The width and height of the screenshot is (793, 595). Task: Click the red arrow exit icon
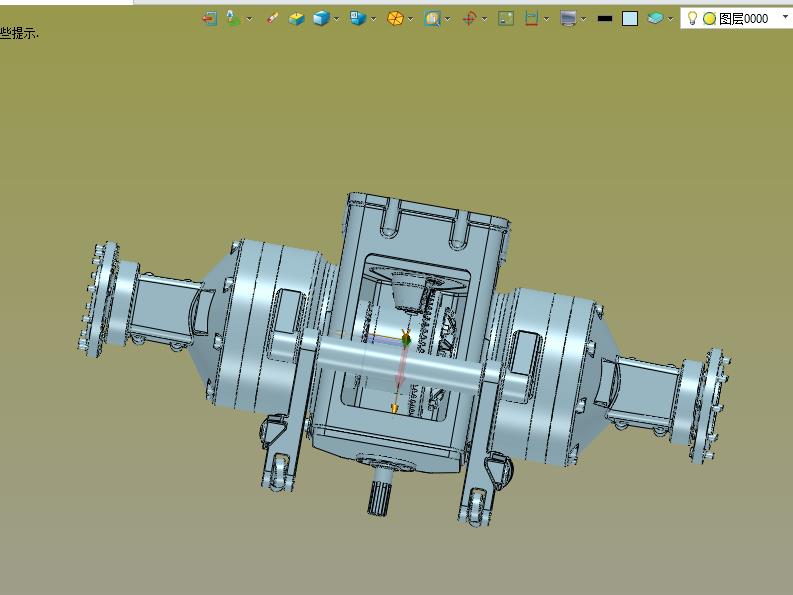point(209,19)
